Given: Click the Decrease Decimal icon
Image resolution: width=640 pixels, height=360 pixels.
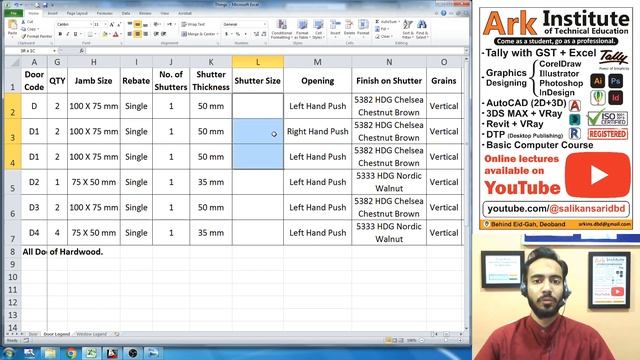Looking at the screenshot, I should (x=264, y=34).
